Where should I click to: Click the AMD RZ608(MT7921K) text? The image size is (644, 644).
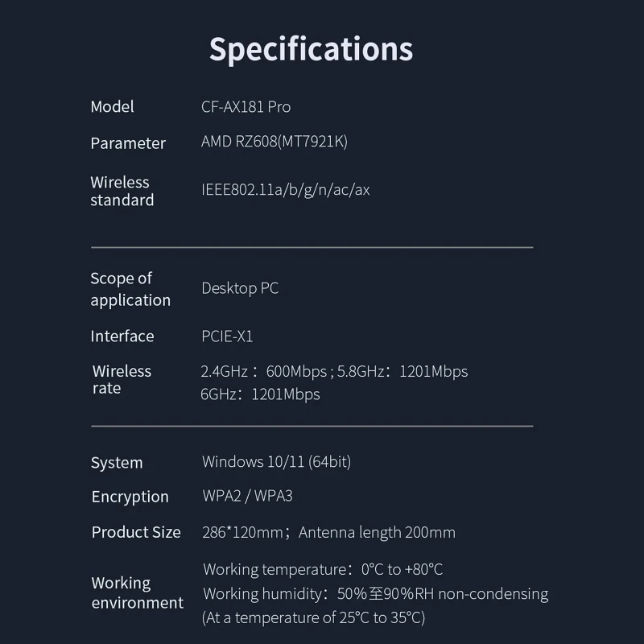point(274,142)
